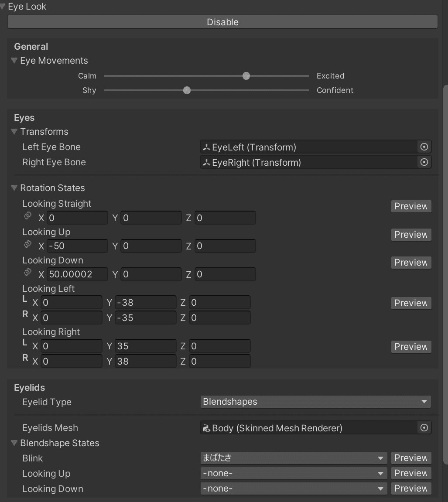The height and width of the screenshot is (502, 448).
Task: Click Looking Right L row Y field 35
Action: coord(146,346)
